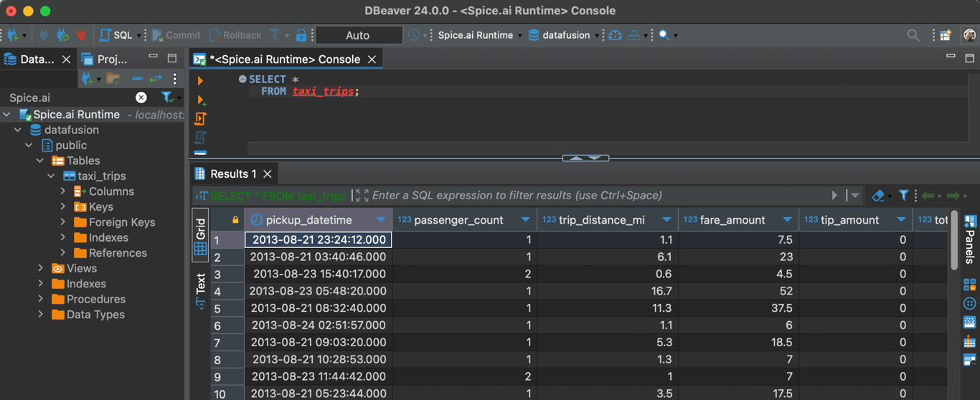Click the open perspective icon
The height and width of the screenshot is (400, 980).
[946, 35]
